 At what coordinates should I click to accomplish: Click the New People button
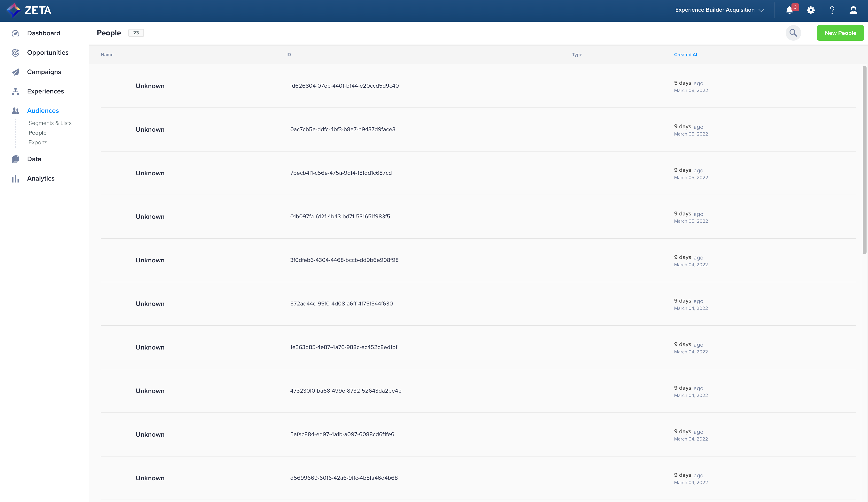(840, 33)
